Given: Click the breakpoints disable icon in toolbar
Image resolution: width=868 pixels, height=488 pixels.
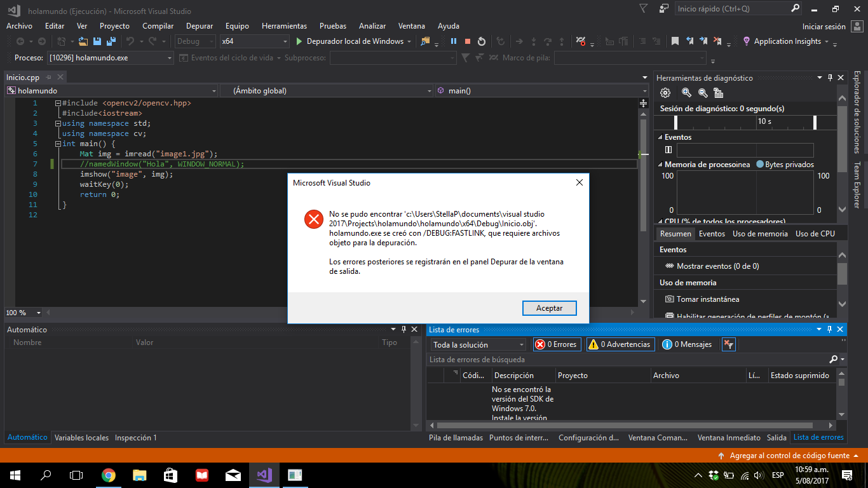Looking at the screenshot, I should tap(581, 41).
